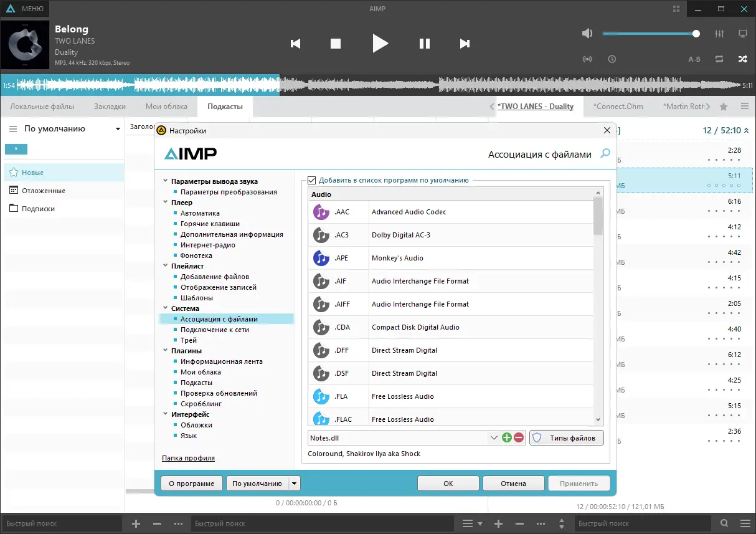Click the Отмена button

(x=514, y=484)
